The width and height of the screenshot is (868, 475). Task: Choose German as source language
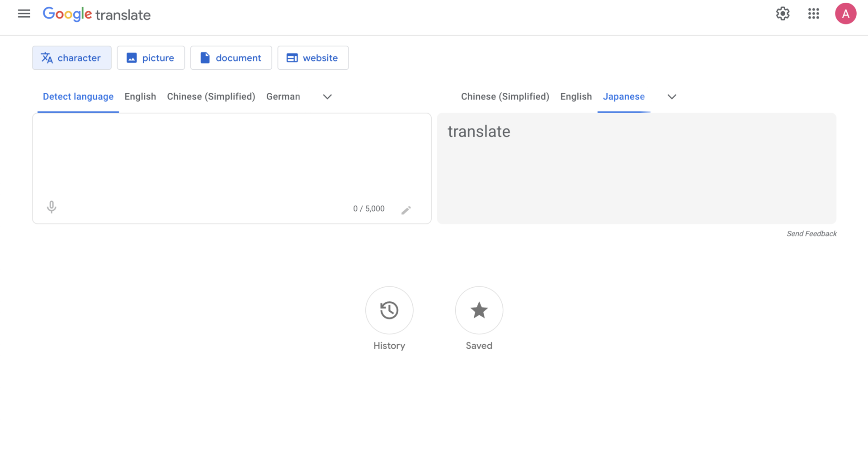point(283,97)
